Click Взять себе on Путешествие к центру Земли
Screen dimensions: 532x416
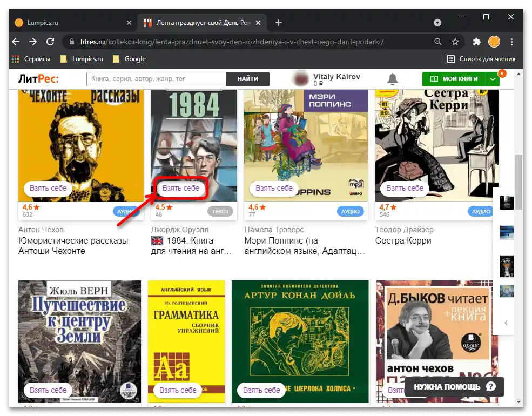coord(48,390)
